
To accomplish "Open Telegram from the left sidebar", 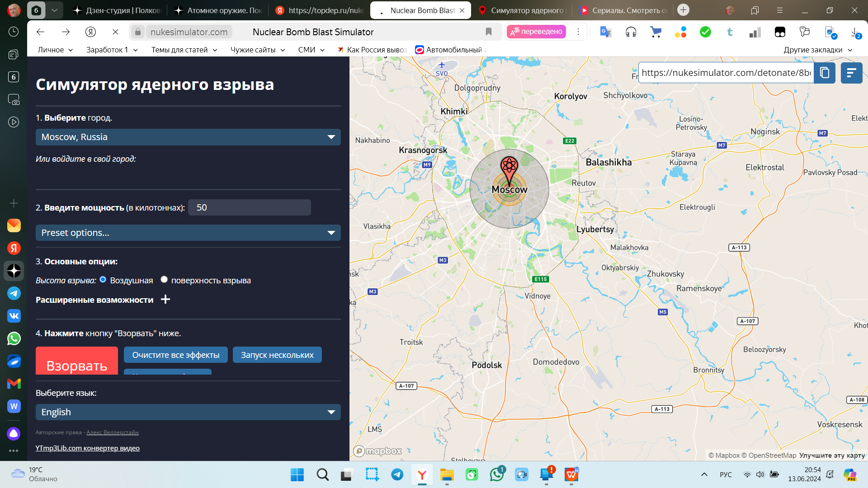I will (x=14, y=293).
